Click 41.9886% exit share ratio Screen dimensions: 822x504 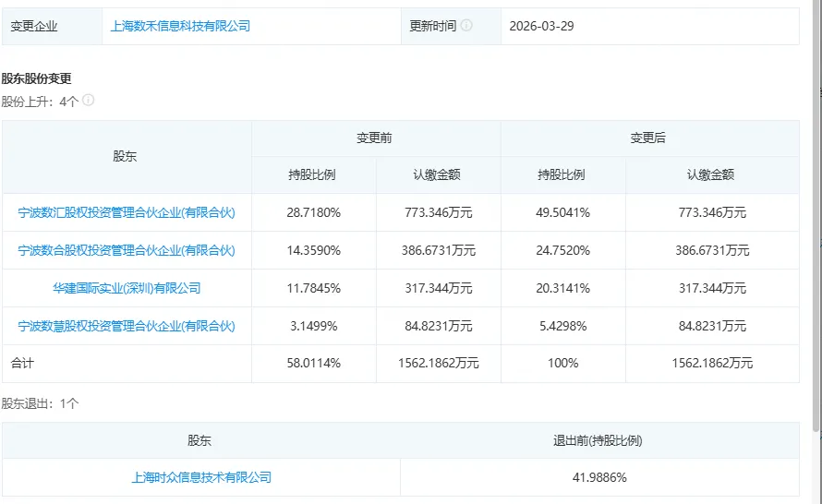[x=599, y=477]
